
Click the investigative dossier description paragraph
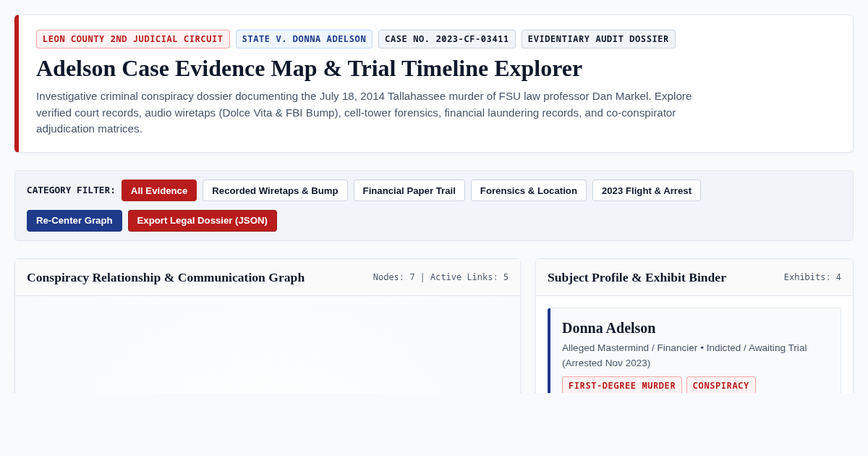click(x=364, y=112)
